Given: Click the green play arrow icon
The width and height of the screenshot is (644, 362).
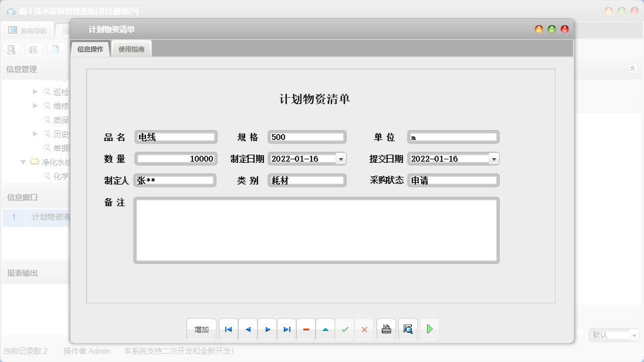Looking at the screenshot, I should pyautogui.click(x=429, y=329).
